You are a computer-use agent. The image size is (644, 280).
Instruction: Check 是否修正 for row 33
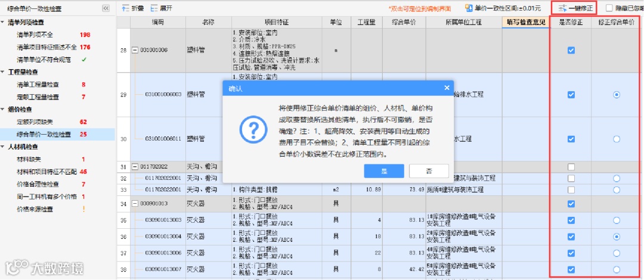(x=571, y=190)
